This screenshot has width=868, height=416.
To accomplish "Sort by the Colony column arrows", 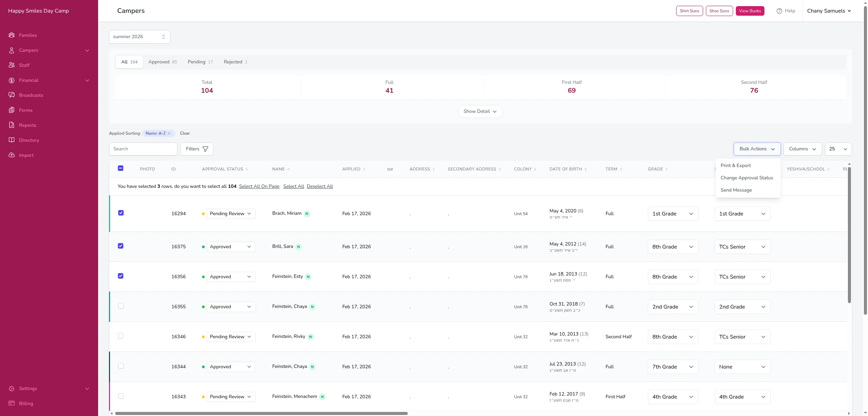I will pos(535,169).
